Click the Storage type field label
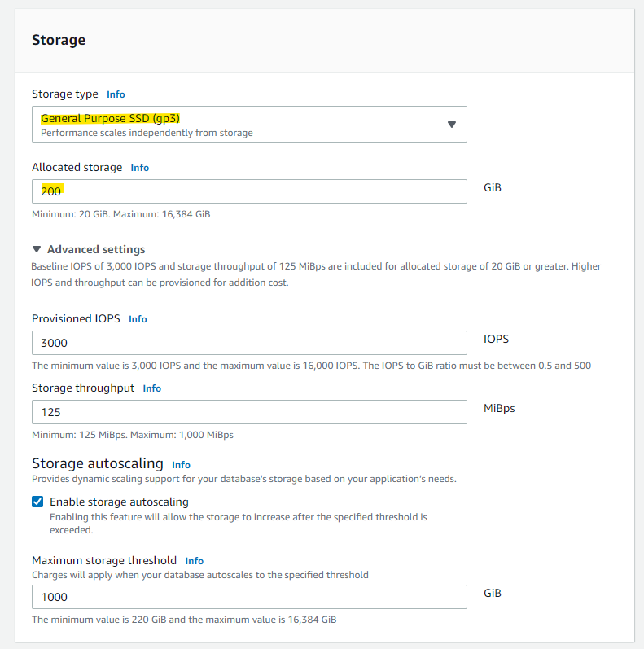This screenshot has width=644, height=649. pyautogui.click(x=65, y=94)
